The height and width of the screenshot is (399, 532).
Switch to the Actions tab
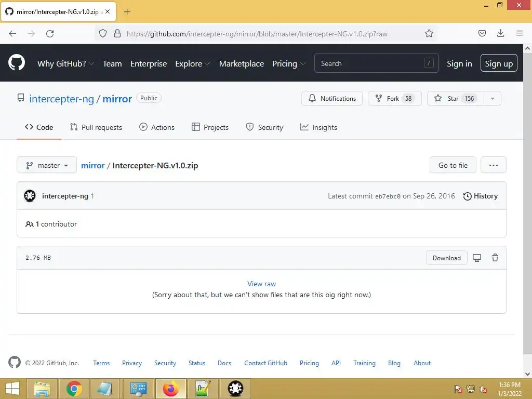tap(157, 127)
